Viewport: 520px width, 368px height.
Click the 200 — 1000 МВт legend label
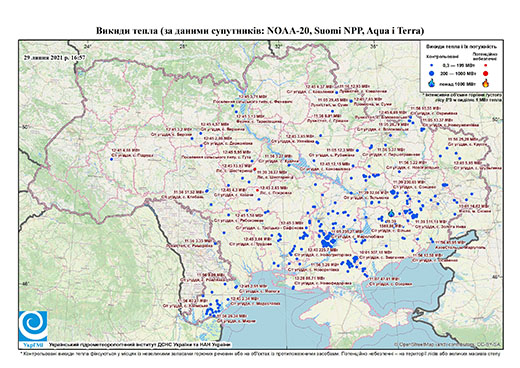(457, 73)
